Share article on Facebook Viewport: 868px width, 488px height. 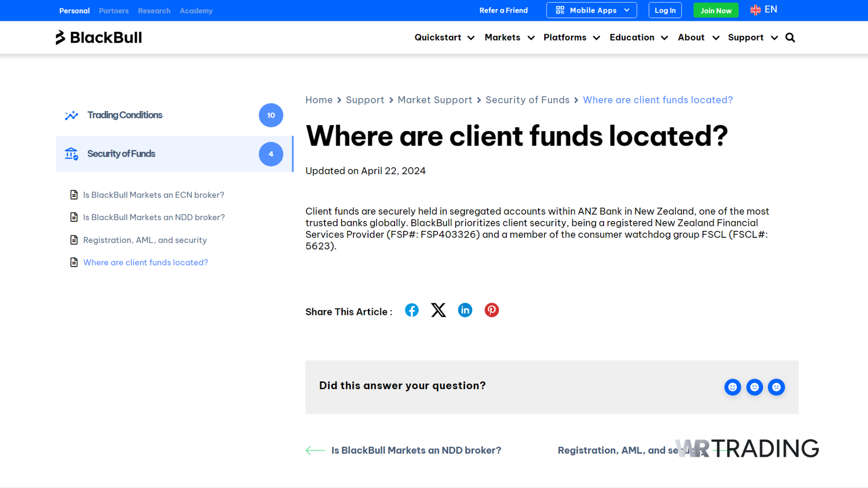point(411,310)
